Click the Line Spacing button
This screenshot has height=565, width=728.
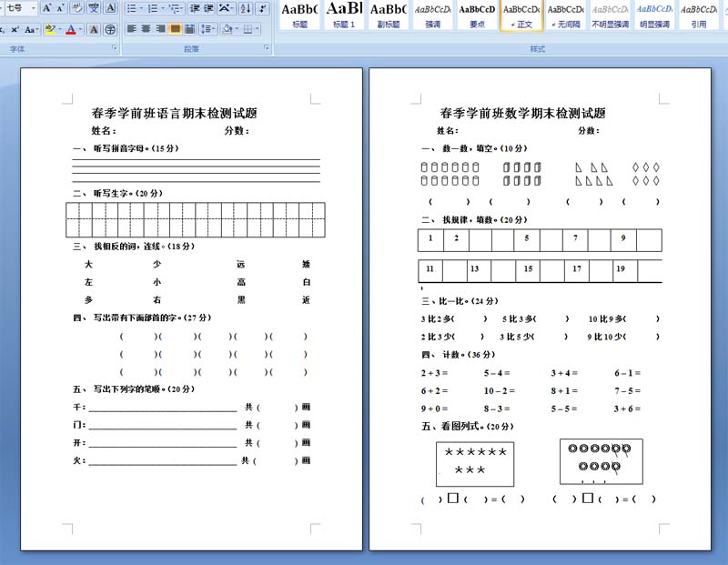(207, 29)
